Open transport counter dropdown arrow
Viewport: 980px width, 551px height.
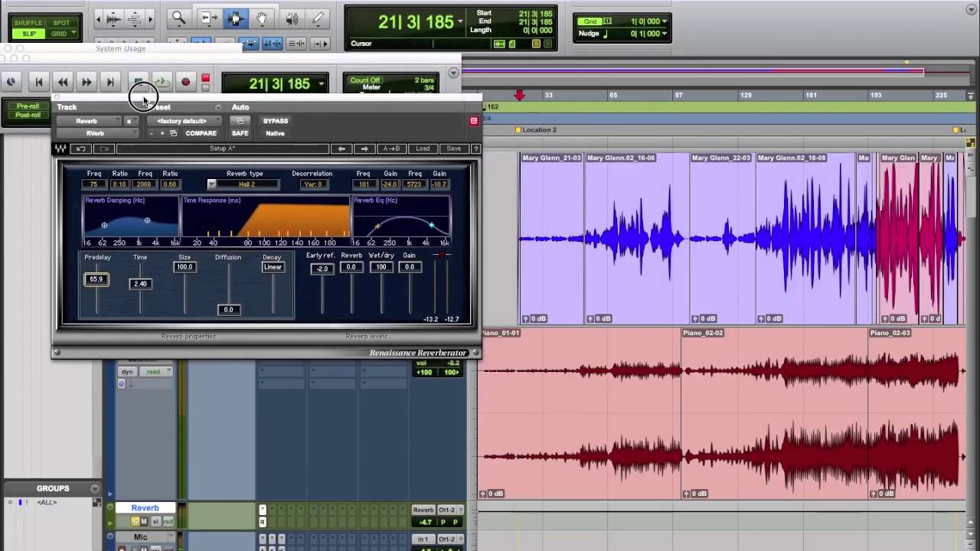tap(322, 83)
